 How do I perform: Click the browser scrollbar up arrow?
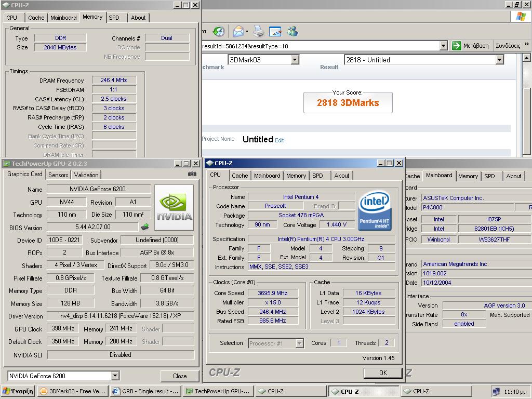coord(526,58)
